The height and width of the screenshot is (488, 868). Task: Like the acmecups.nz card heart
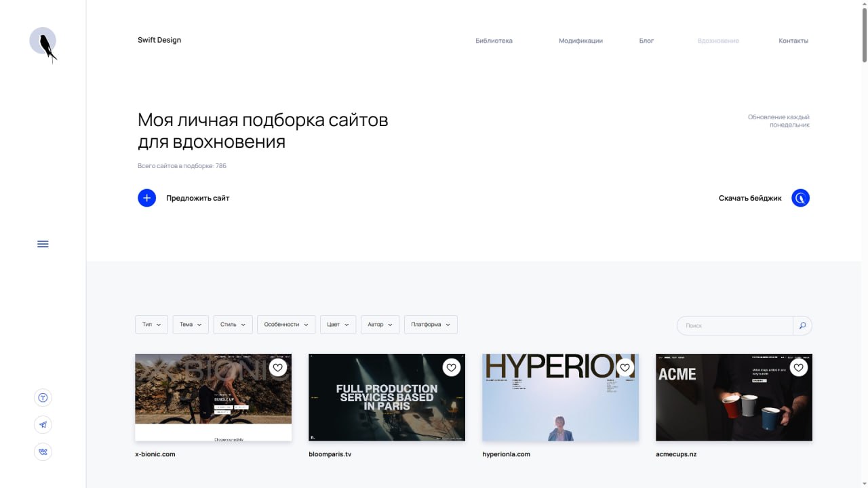coord(798,367)
